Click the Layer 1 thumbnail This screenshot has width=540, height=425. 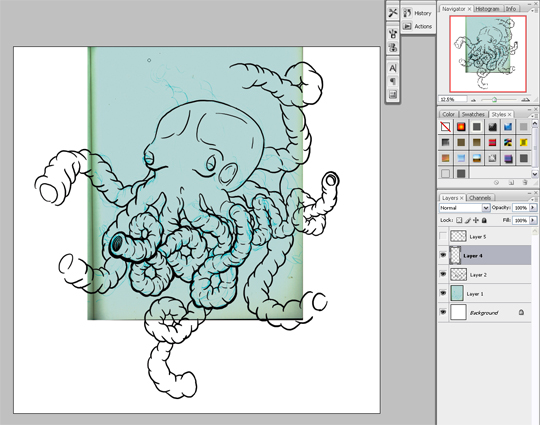(457, 293)
